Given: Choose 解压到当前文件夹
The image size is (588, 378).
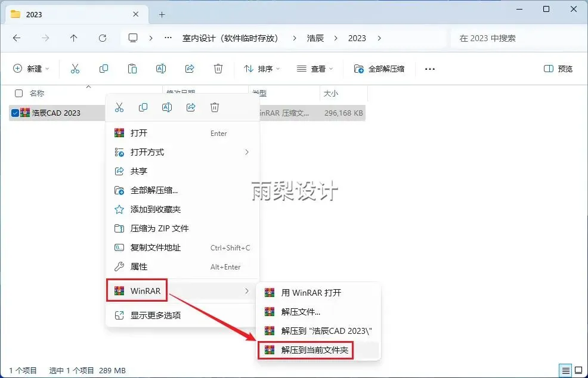Looking at the screenshot, I should pyautogui.click(x=319, y=350).
